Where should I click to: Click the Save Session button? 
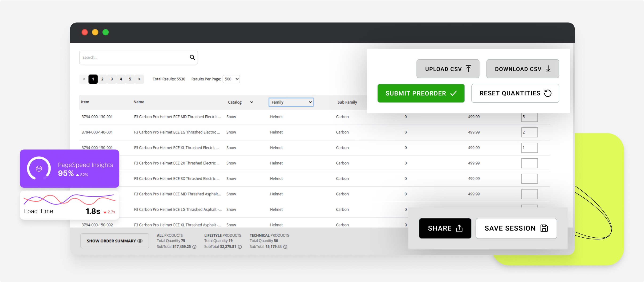(x=516, y=228)
